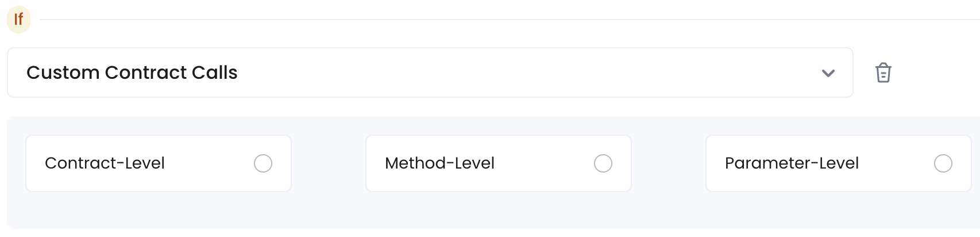Click the 'Method-Level' label text

click(x=439, y=163)
